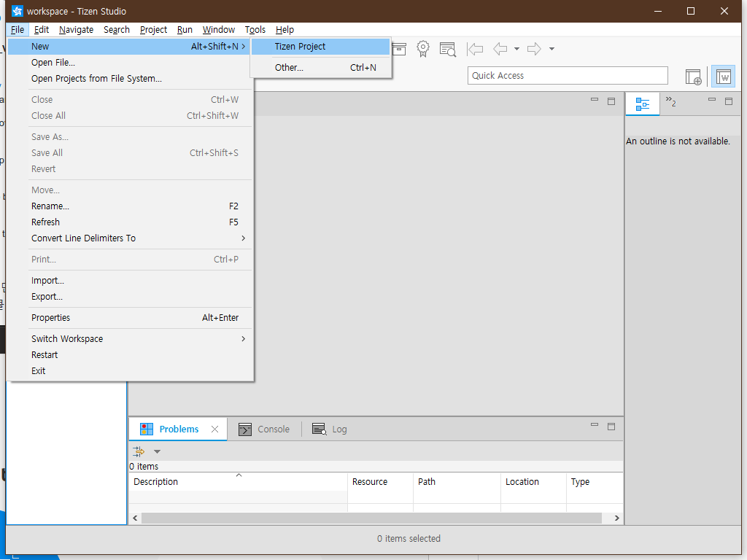Close the Problems tab

click(215, 429)
